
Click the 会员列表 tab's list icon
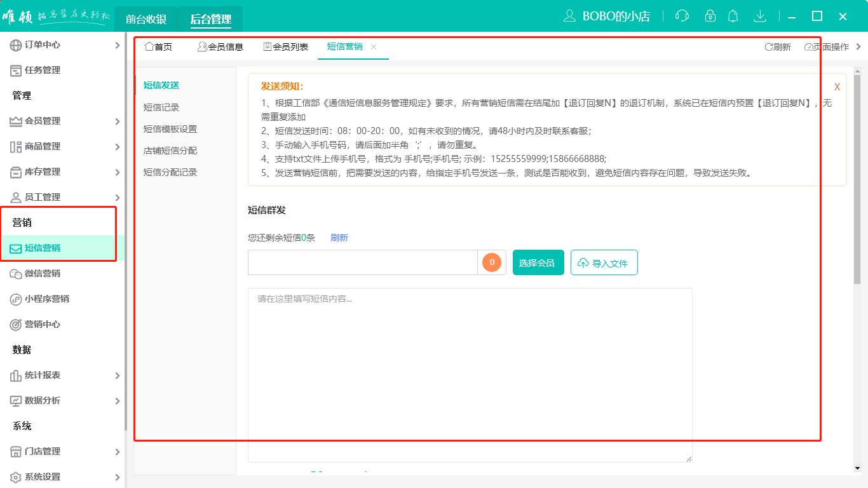[x=268, y=46]
